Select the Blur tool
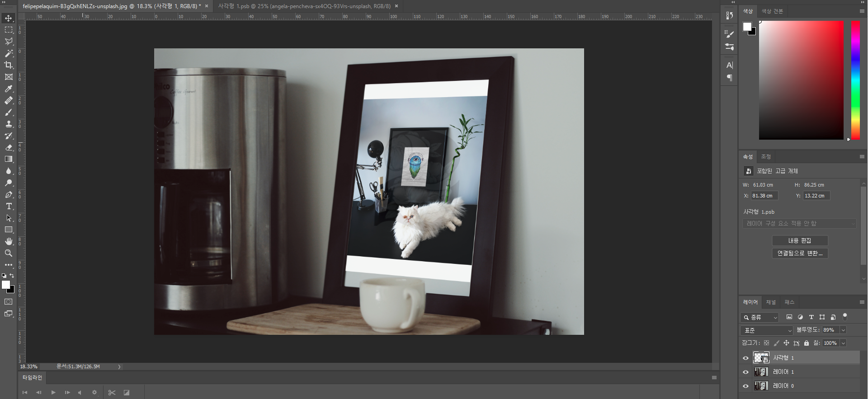This screenshot has height=399, width=868. click(x=9, y=171)
